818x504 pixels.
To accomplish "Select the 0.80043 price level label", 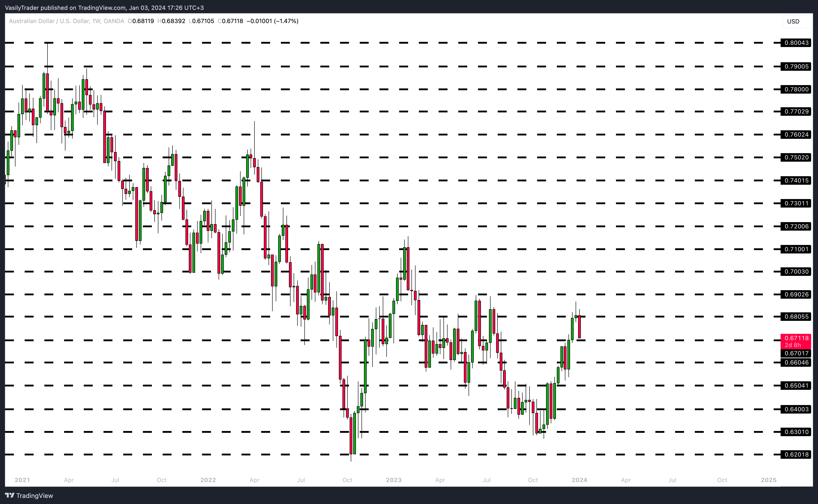I will (x=796, y=43).
